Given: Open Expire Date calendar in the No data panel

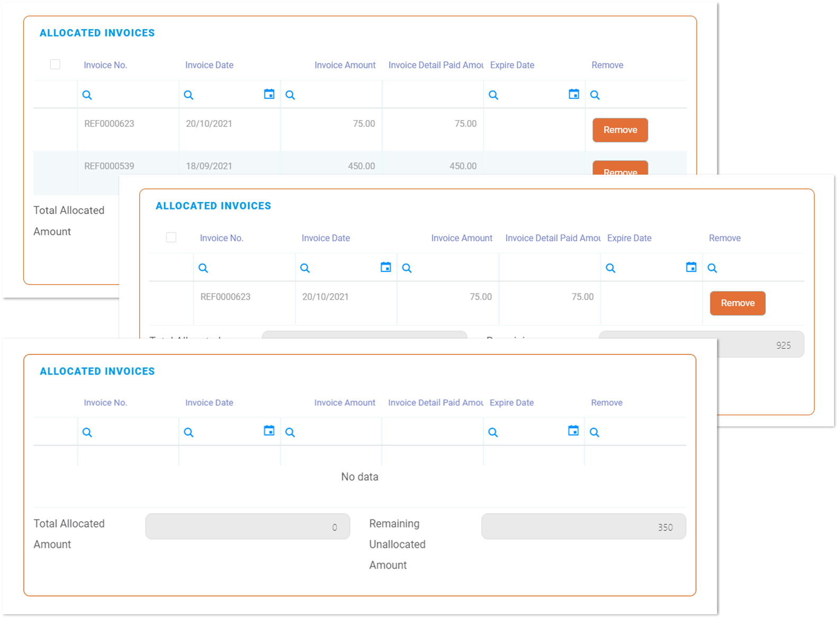Looking at the screenshot, I should 573,431.
